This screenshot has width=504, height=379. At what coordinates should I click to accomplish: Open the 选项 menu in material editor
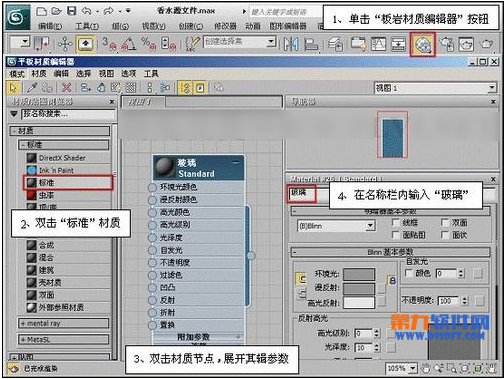coord(128,73)
